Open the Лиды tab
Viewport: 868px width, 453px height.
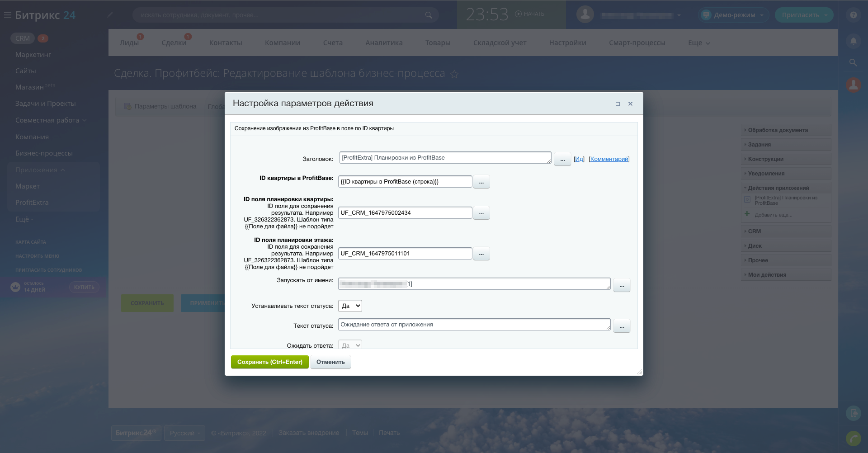click(x=129, y=43)
